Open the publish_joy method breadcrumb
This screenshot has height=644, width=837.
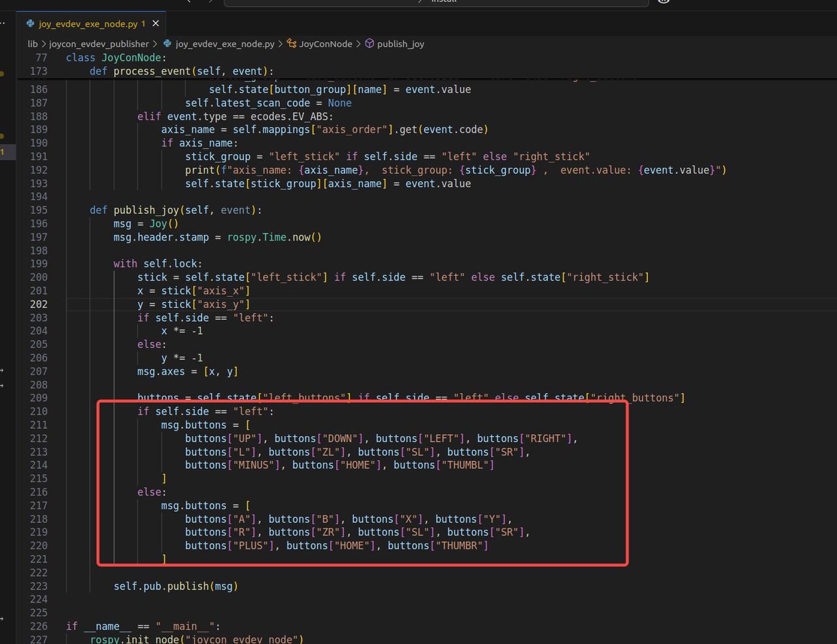400,44
